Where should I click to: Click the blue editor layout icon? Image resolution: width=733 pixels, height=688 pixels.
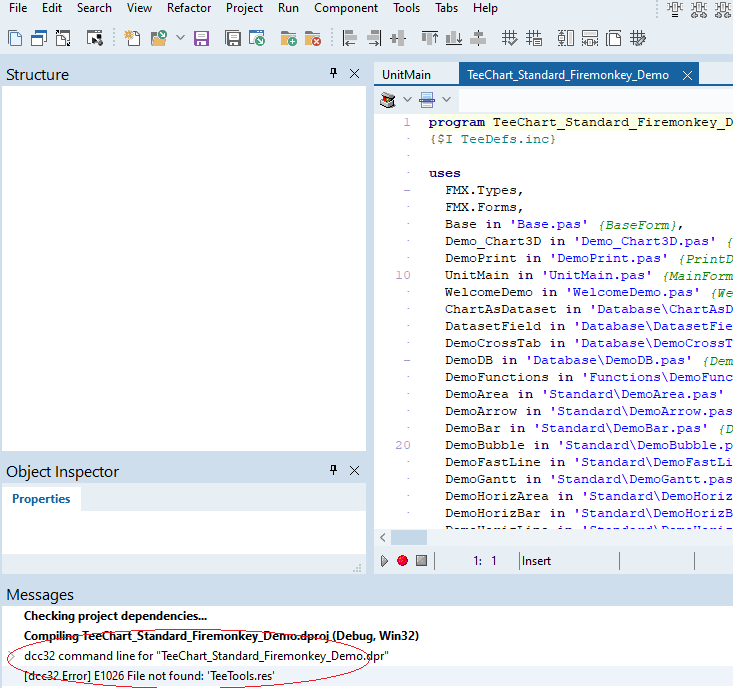click(x=427, y=100)
